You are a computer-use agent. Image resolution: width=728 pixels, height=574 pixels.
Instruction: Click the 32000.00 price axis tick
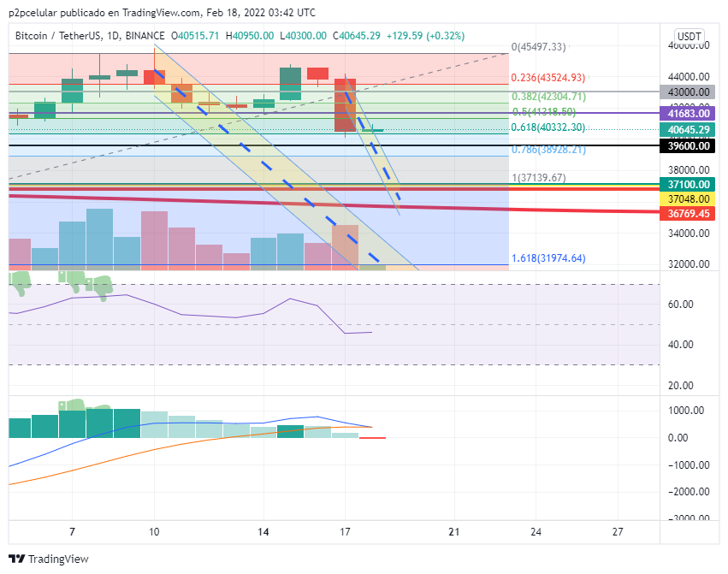689,263
